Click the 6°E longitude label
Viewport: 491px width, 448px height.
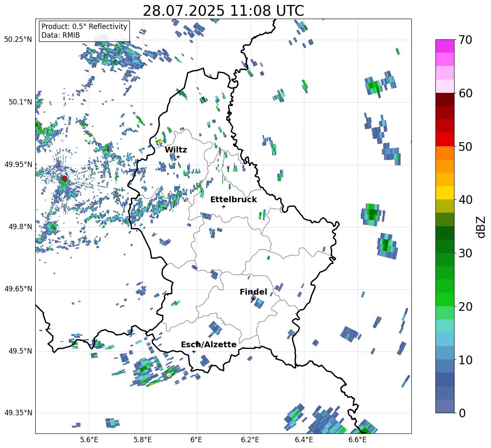point(196,440)
